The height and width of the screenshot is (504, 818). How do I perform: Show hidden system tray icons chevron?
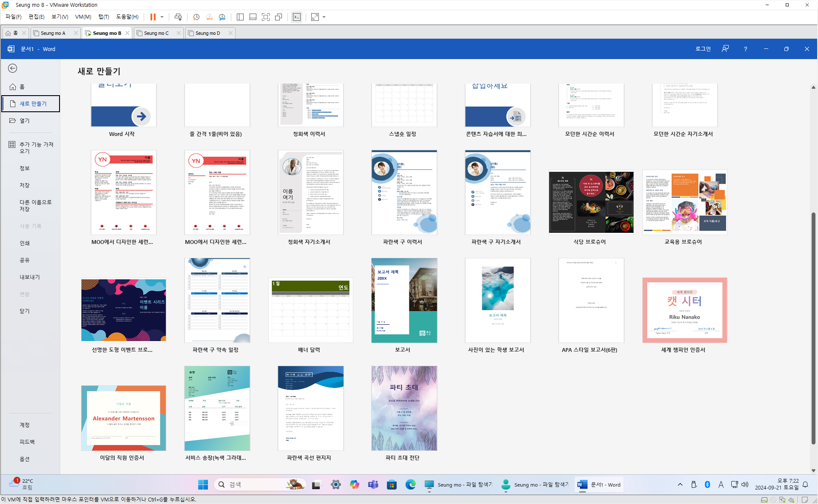click(x=680, y=484)
